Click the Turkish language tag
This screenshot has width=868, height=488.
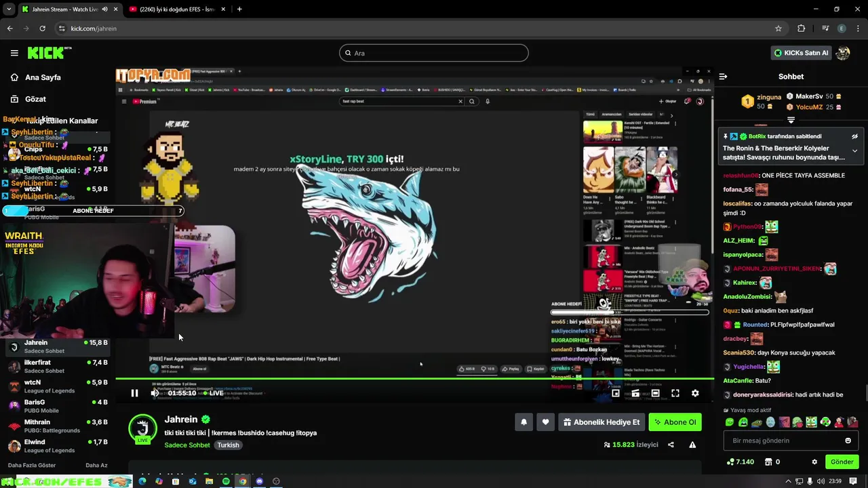(228, 445)
